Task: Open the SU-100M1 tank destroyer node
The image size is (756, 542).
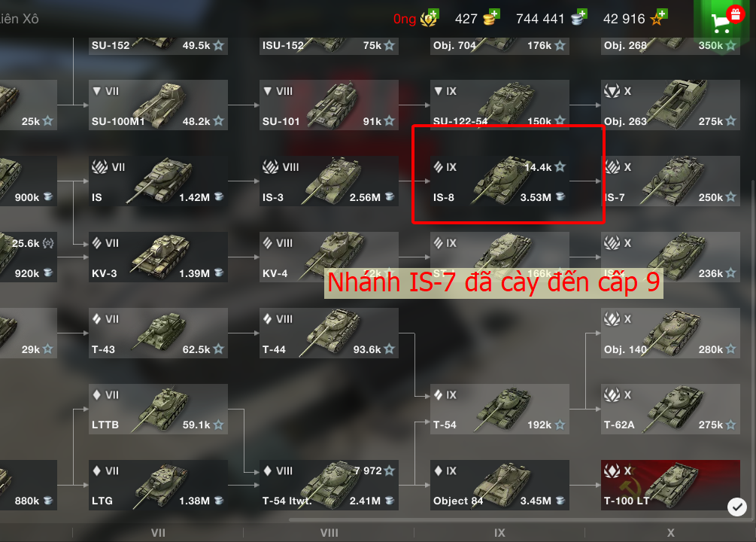Action: (158, 105)
